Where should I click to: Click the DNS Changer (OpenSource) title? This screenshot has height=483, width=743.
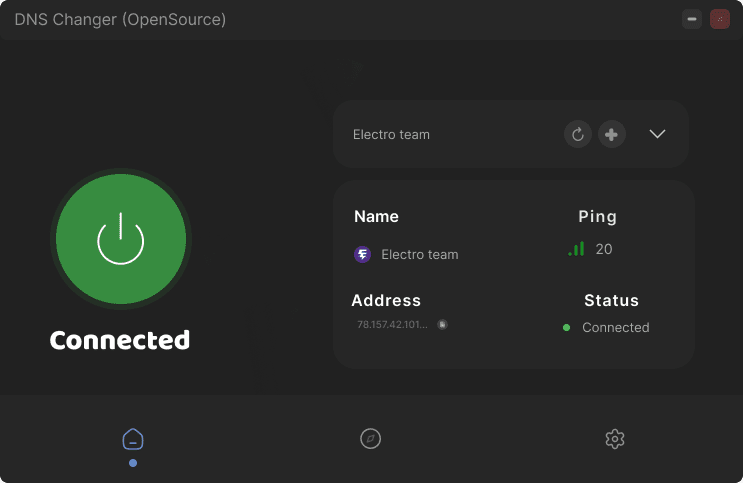pos(120,19)
